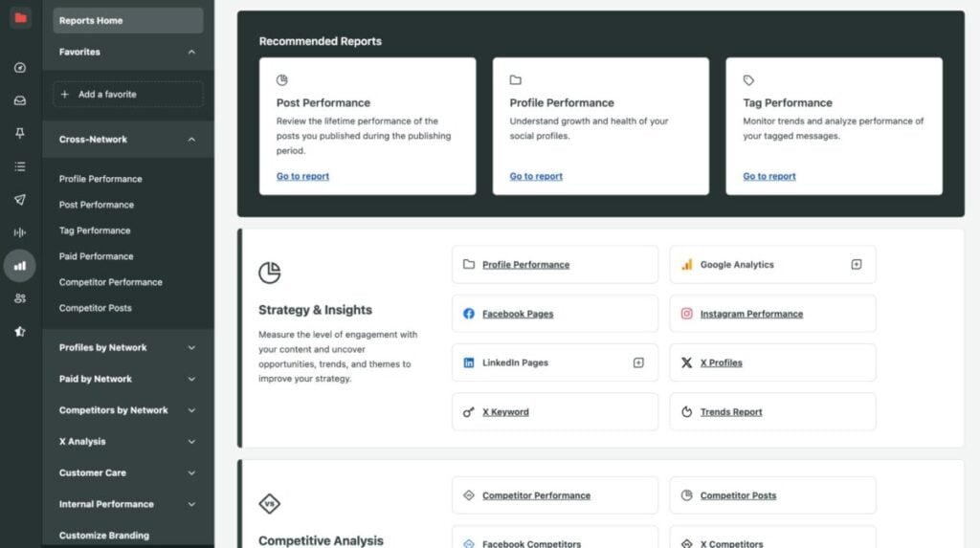Open Competitor Performance in sidebar list
Image resolution: width=980 pixels, height=548 pixels.
[111, 282]
